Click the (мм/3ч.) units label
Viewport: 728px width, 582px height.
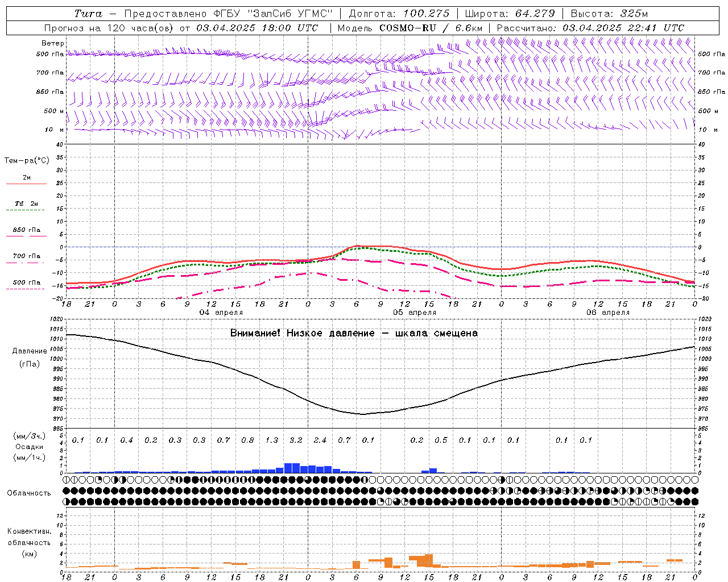click(29, 436)
